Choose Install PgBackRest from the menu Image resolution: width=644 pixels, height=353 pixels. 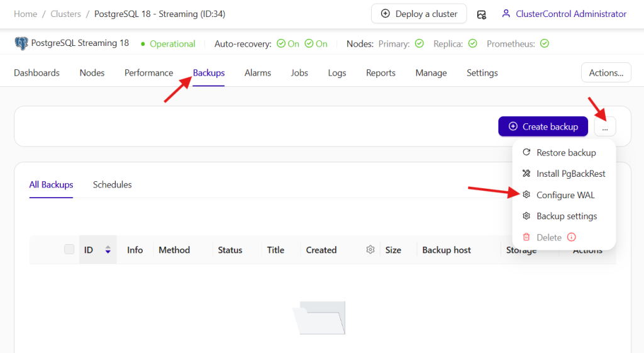click(564, 174)
